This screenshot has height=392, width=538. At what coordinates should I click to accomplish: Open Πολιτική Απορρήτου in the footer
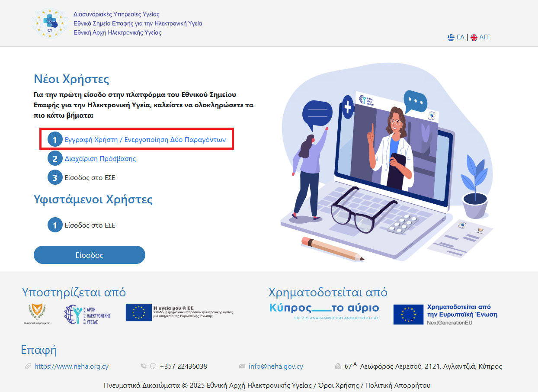coord(398,386)
